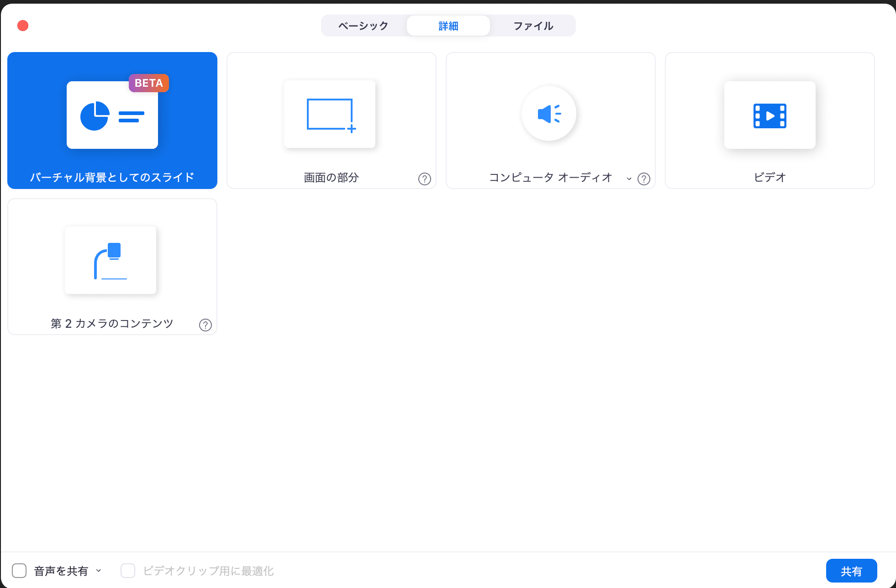This screenshot has height=588, width=896.
Task: Toggle ビデオクリップ用に最適化 option
Action: (x=128, y=570)
